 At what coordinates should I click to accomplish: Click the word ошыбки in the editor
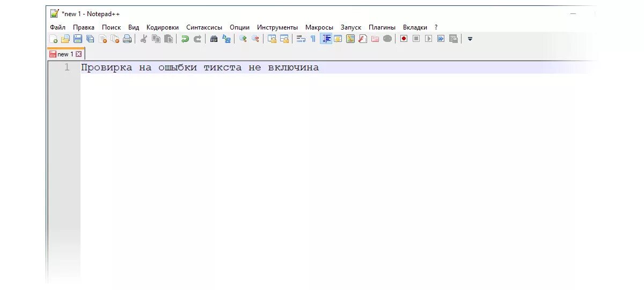[x=178, y=68]
